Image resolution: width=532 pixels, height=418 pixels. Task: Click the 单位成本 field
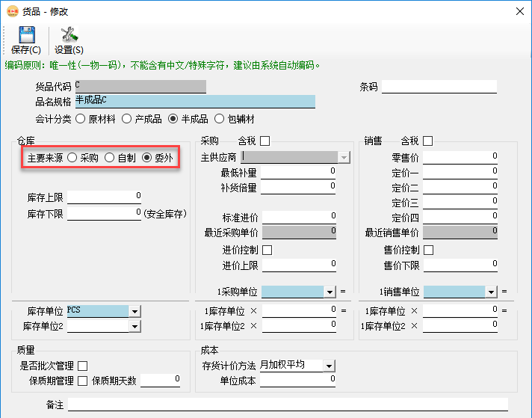298,381
